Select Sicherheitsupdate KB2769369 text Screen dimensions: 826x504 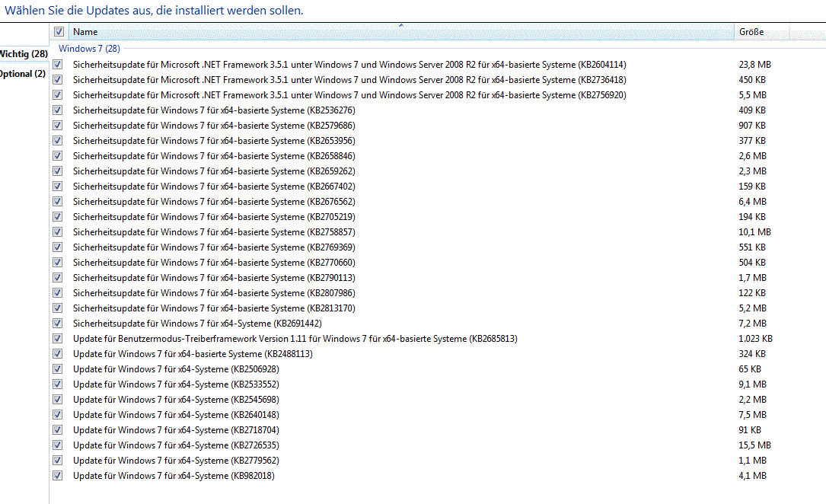click(x=214, y=247)
